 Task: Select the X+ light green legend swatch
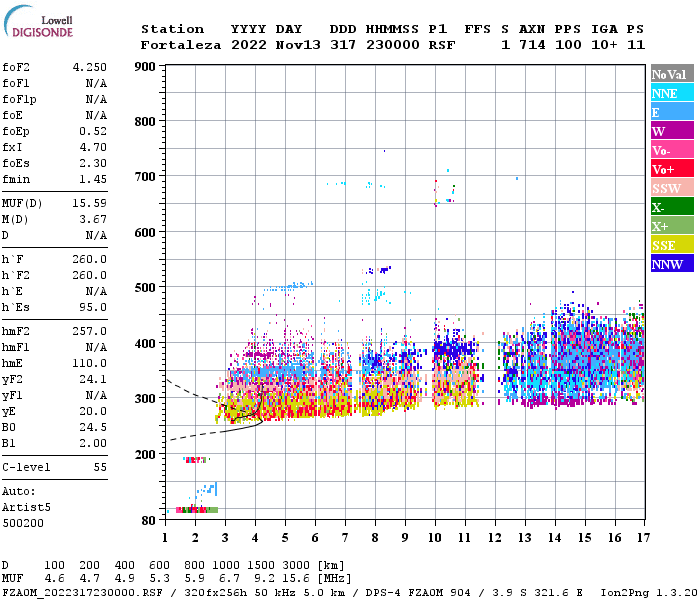(672, 226)
